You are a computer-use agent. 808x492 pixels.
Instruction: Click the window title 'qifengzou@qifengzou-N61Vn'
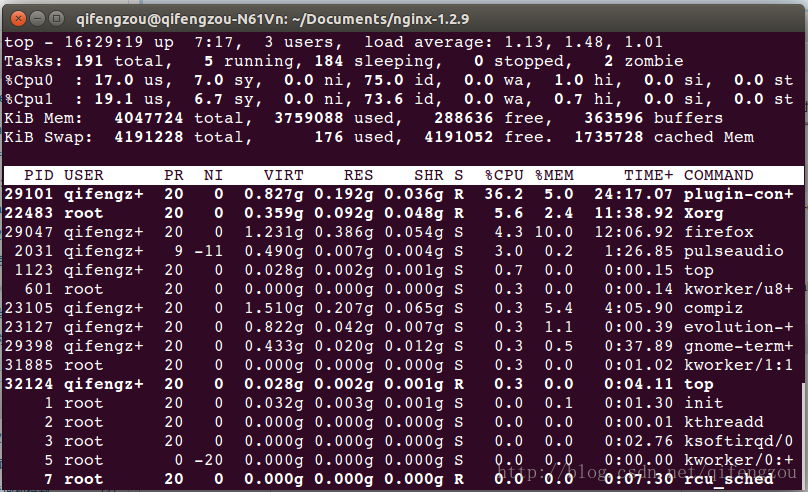181,20
